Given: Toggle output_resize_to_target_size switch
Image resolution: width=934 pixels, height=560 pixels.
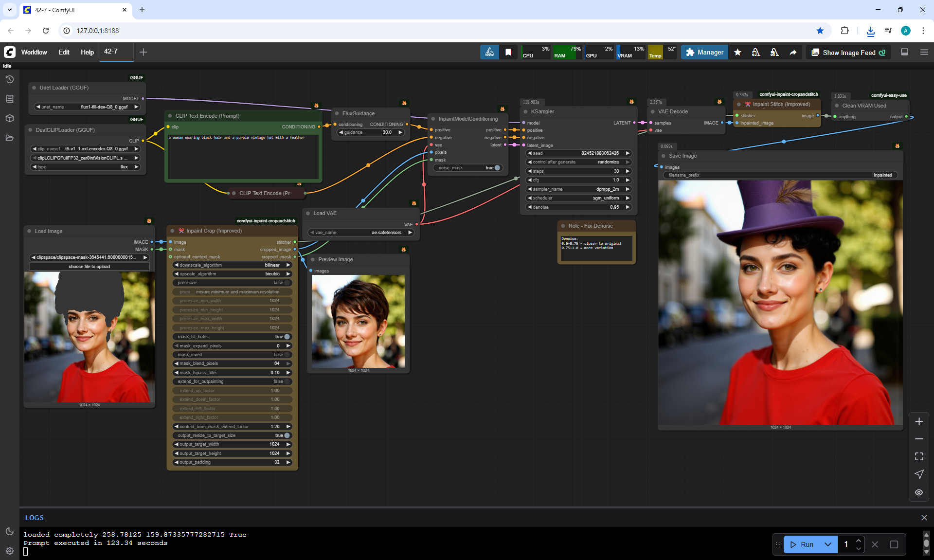Looking at the screenshot, I should (287, 435).
